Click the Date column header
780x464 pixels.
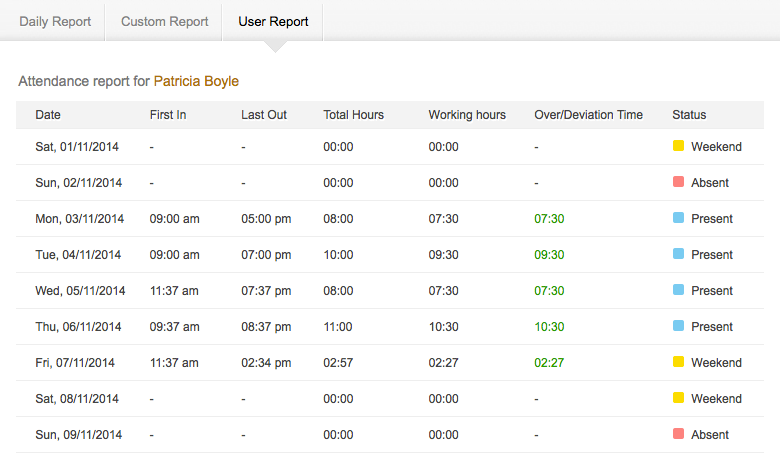tap(48, 115)
